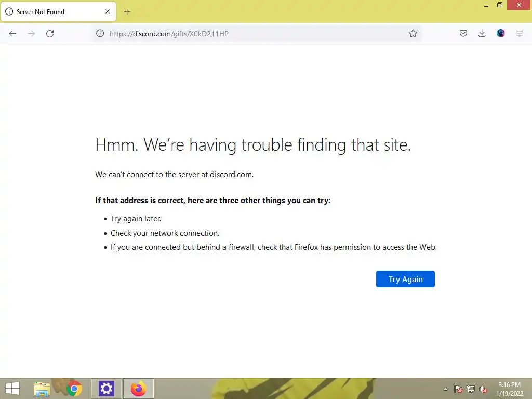The image size is (532, 399).
Task: Close the Server Not Found tab
Action: (108, 11)
